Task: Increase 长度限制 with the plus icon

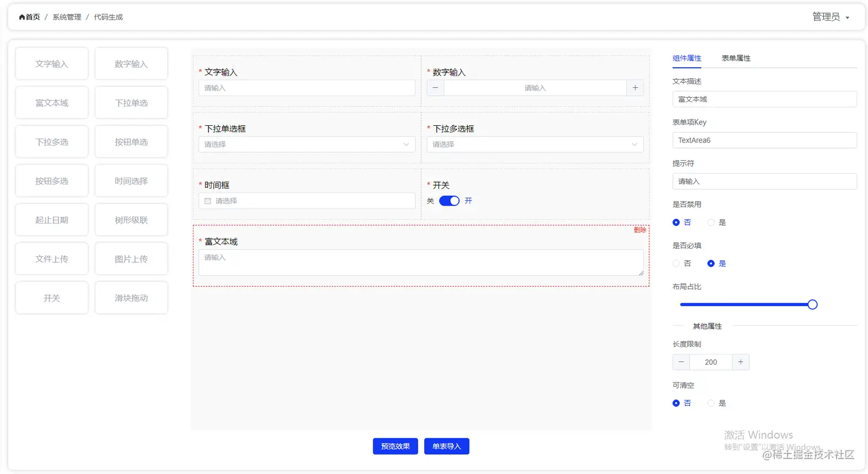Action: click(741, 362)
